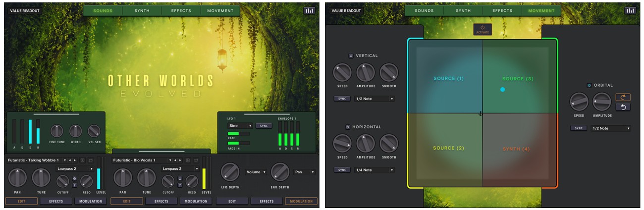Click EDIT under the Talking Wobble source
This screenshot has height=210, width=644.
point(21,201)
